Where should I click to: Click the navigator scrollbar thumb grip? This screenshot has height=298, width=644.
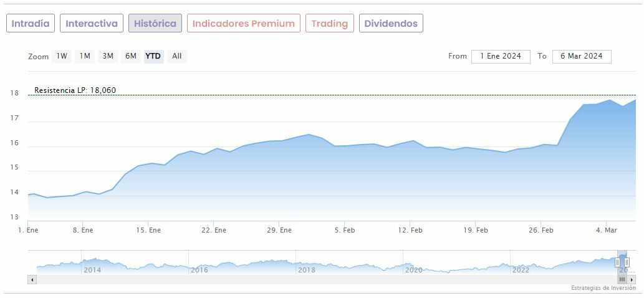pyautogui.click(x=622, y=280)
